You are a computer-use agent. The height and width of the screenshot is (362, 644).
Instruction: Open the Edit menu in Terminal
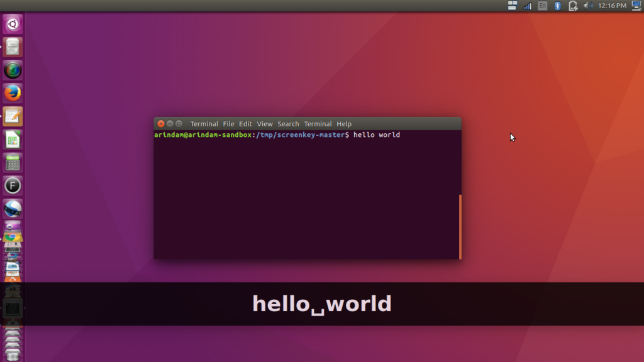[x=245, y=124]
